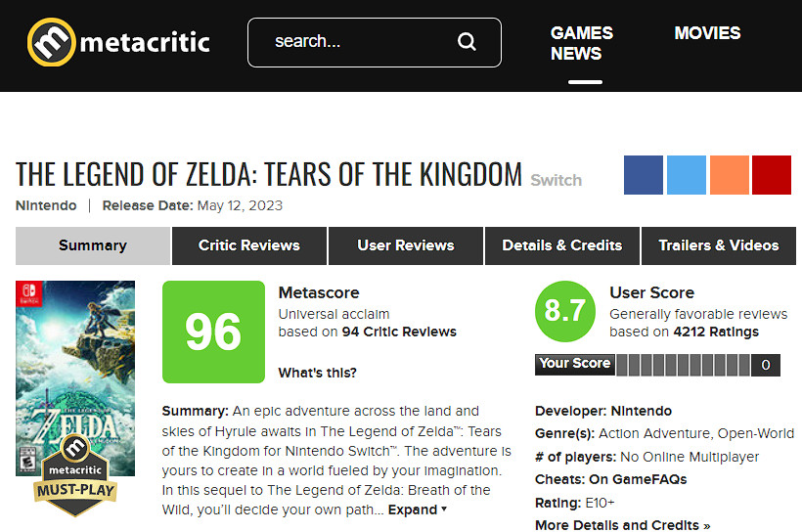Viewport: 802px width, 532px height.
Task: Switch to the User Reviews tab
Action: click(406, 245)
